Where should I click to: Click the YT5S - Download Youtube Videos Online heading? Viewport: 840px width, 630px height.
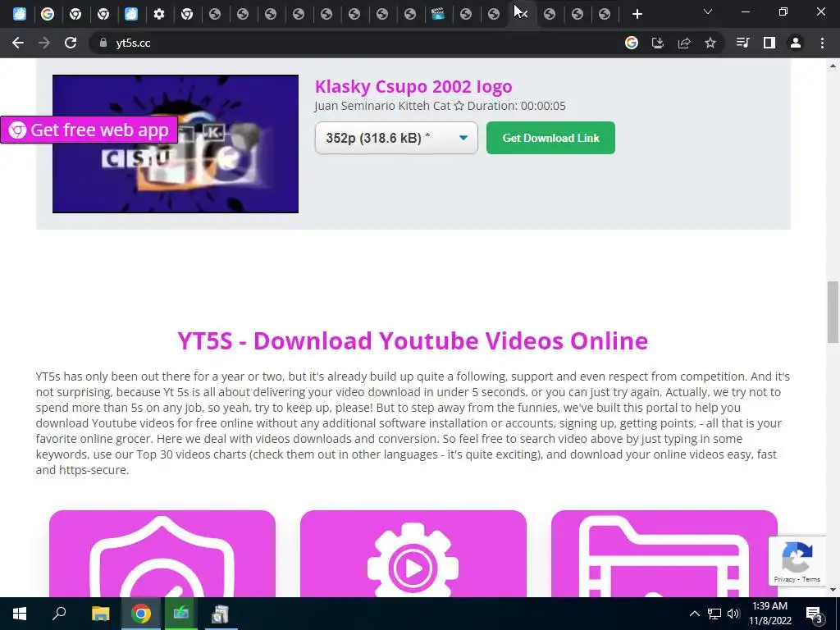coord(413,340)
